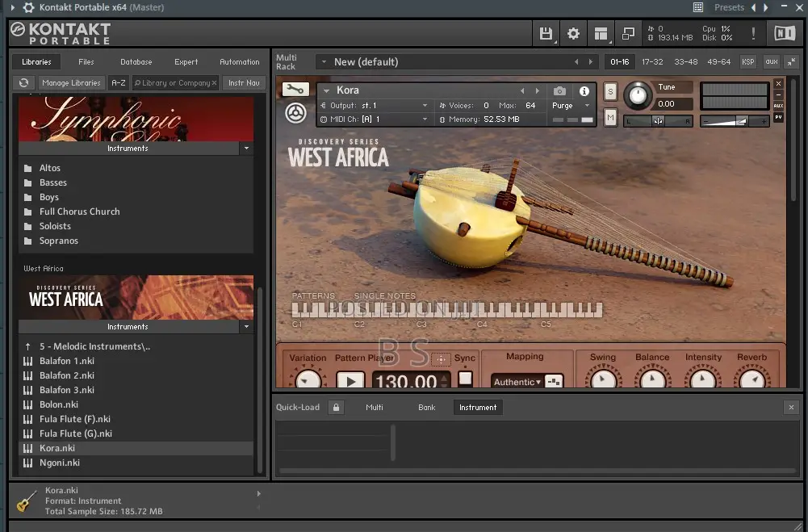Minimize the Kora instrument view
This screenshot has width=808, height=532.
[779, 94]
